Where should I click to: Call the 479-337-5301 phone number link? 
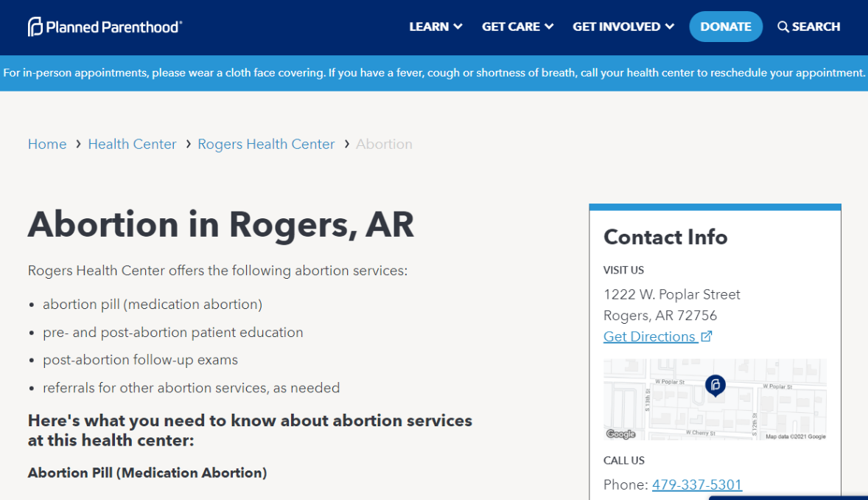(x=697, y=485)
